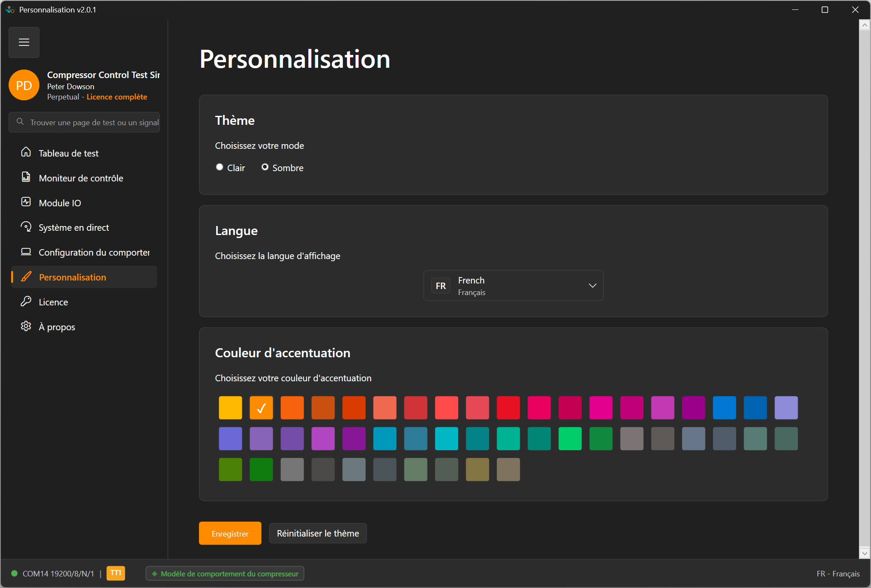Select the Sombre mode radio button
Image resolution: width=871 pixels, height=588 pixels.
[x=265, y=167]
